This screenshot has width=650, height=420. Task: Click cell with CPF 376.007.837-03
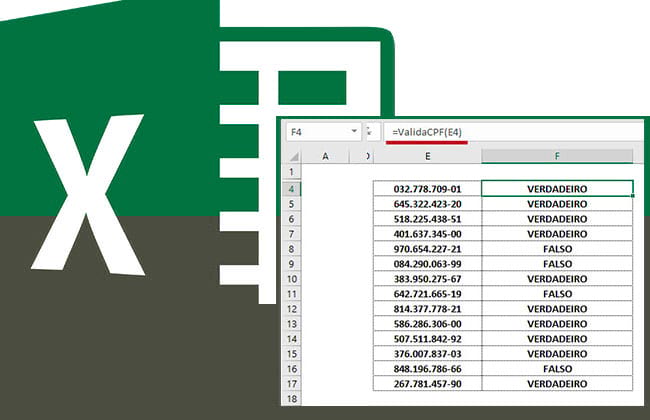(427, 354)
